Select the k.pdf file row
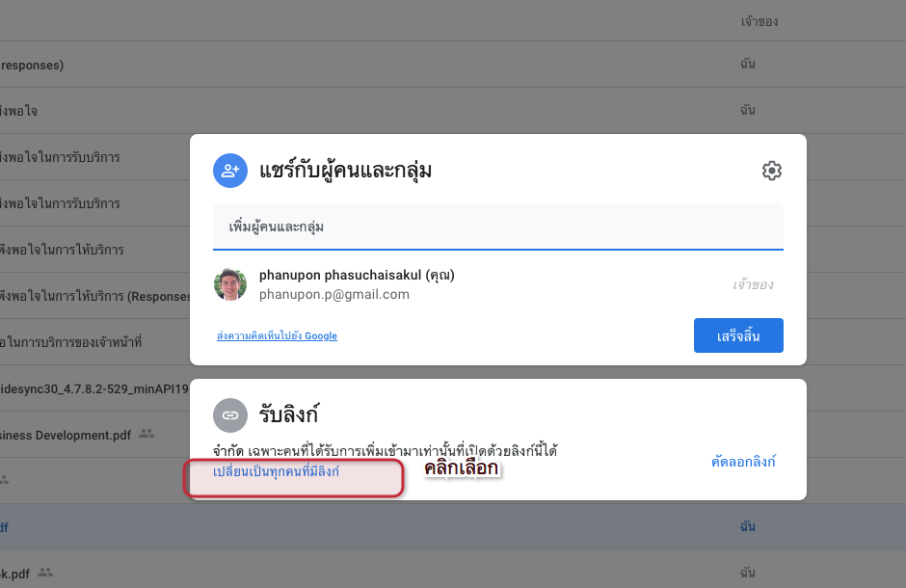The image size is (906, 588). [453, 573]
